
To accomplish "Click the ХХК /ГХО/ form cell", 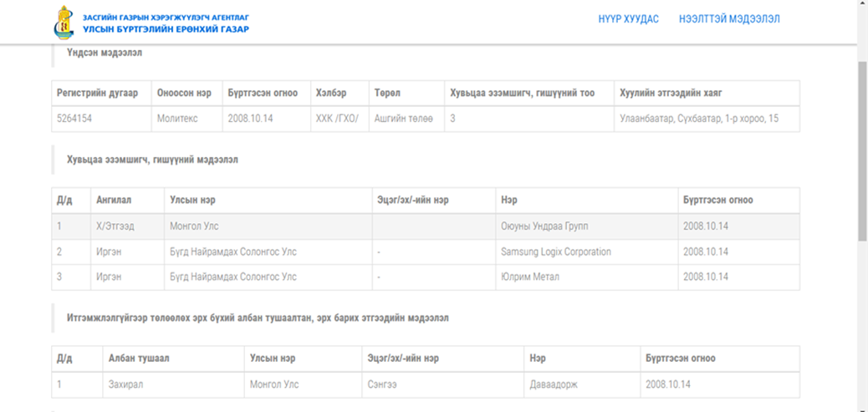I will (x=340, y=119).
